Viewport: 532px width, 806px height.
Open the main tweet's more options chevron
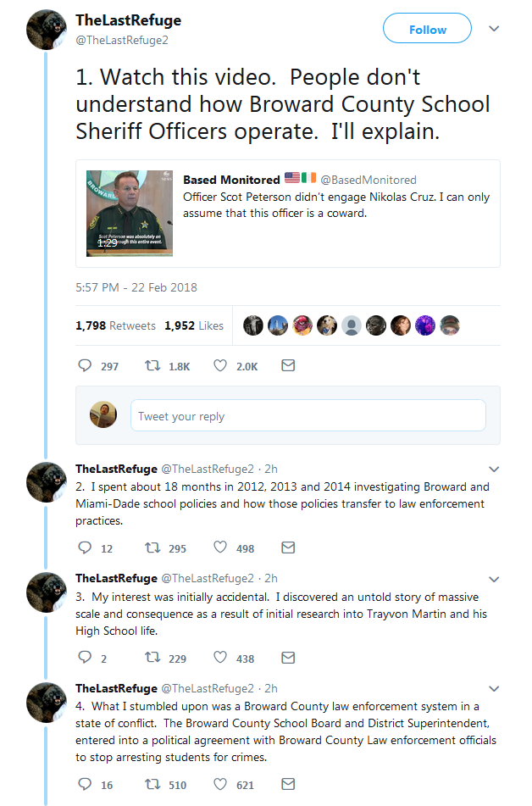click(x=494, y=29)
